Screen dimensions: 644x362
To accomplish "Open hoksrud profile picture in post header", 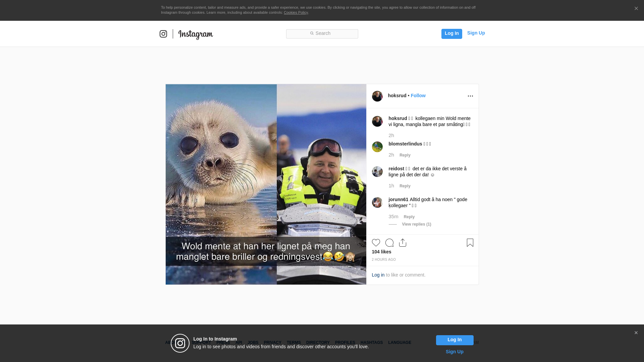I will [377, 96].
